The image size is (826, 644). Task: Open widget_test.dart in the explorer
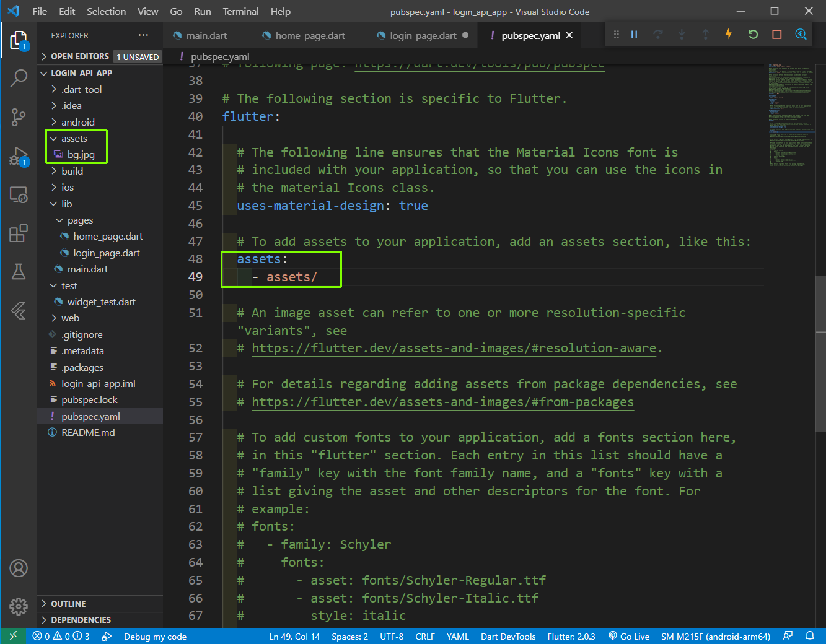pos(101,302)
